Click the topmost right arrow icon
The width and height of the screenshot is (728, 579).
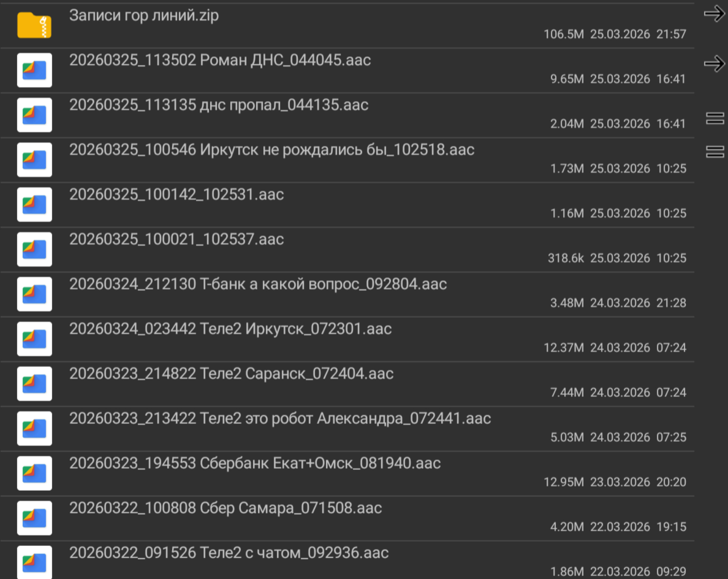click(714, 14)
